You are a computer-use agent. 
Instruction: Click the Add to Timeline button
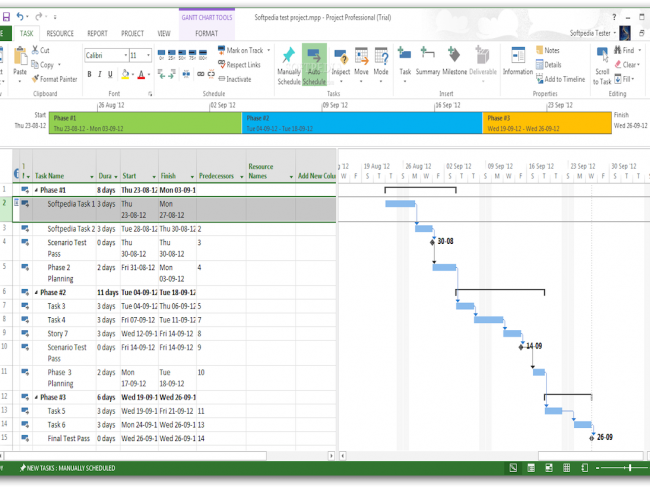point(560,79)
